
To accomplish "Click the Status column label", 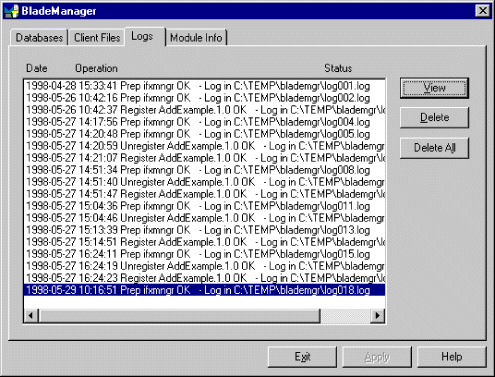I will [x=338, y=68].
